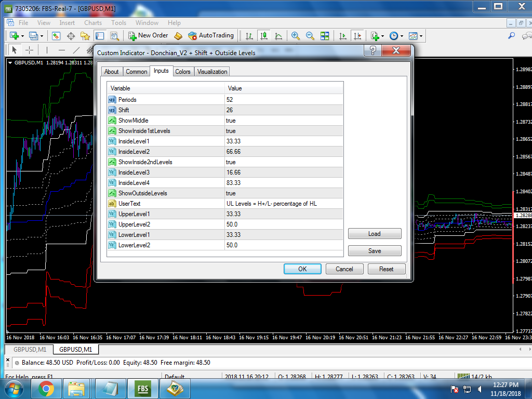Click the Cancel button
The height and width of the screenshot is (399, 532).
pyautogui.click(x=344, y=269)
